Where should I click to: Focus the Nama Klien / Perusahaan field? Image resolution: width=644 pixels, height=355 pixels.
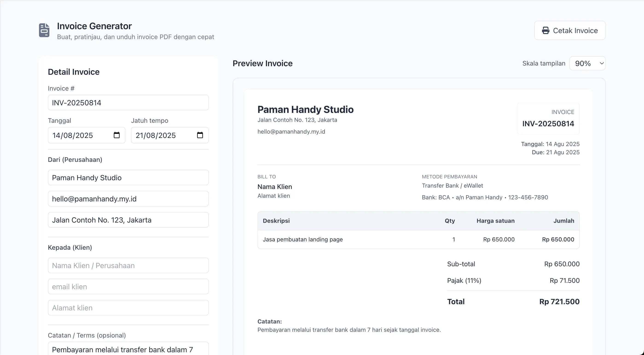(x=128, y=266)
